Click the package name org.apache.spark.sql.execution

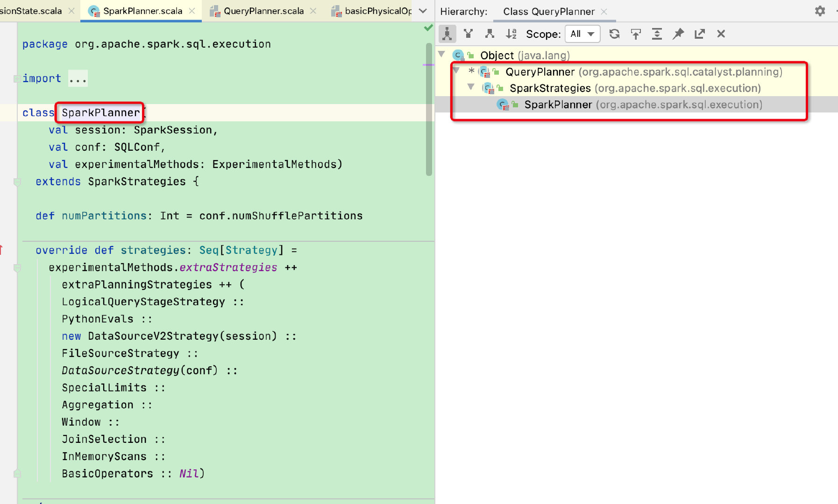click(x=173, y=44)
